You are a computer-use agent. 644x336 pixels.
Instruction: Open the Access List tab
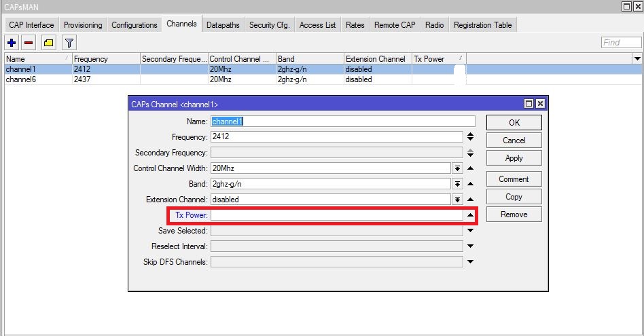point(317,25)
